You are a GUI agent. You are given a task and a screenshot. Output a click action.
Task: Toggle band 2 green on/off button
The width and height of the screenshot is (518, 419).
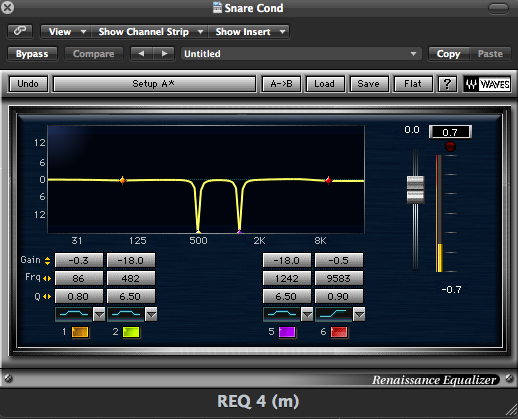click(131, 332)
